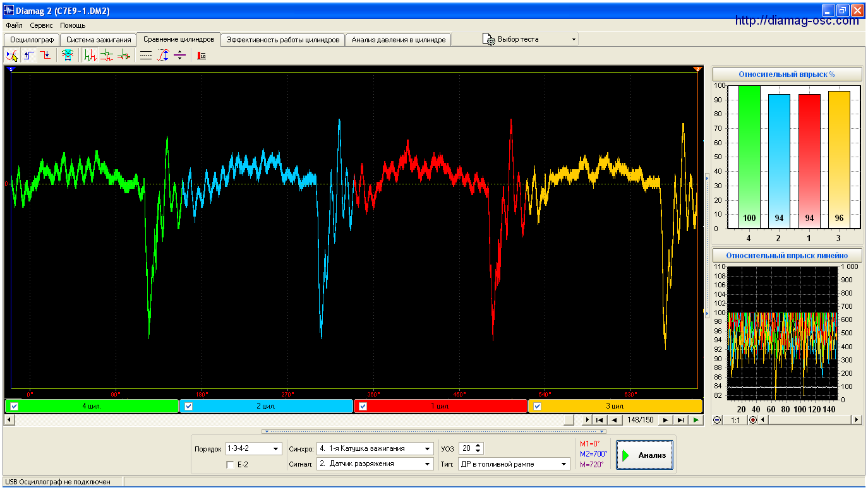
Task: Select overlaid cylinder waveform view icon
Action: click(123, 56)
